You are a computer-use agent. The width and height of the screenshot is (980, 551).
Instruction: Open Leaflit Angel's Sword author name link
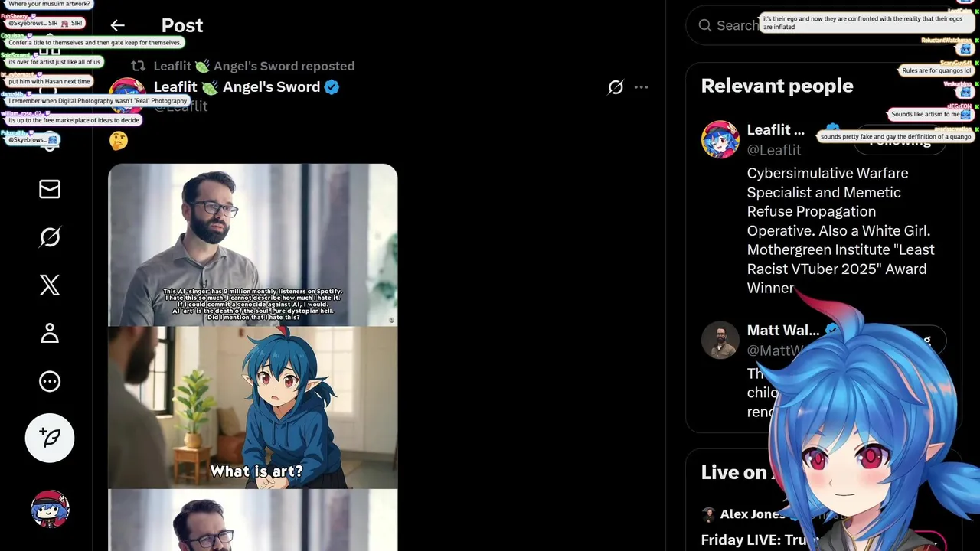pyautogui.click(x=237, y=87)
